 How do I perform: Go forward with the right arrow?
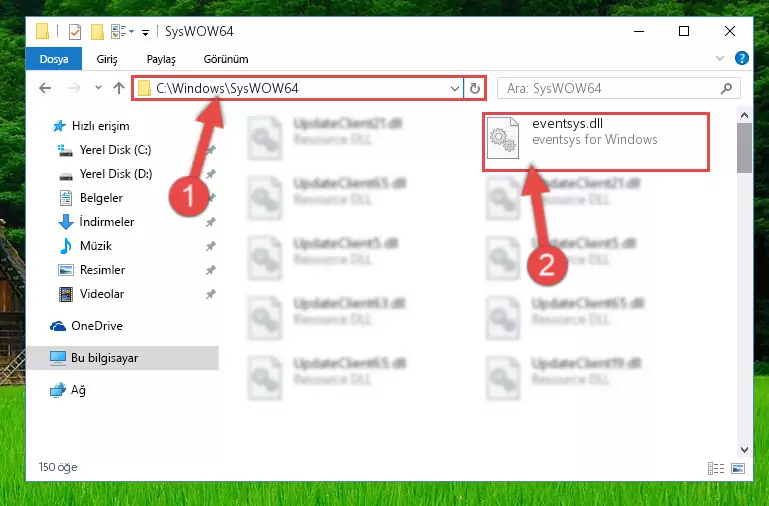tap(74, 88)
